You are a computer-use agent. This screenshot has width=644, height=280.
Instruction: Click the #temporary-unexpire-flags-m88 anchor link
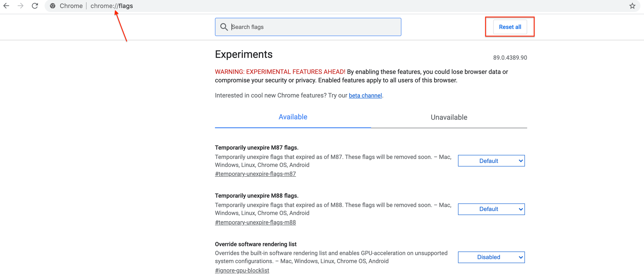tap(255, 222)
